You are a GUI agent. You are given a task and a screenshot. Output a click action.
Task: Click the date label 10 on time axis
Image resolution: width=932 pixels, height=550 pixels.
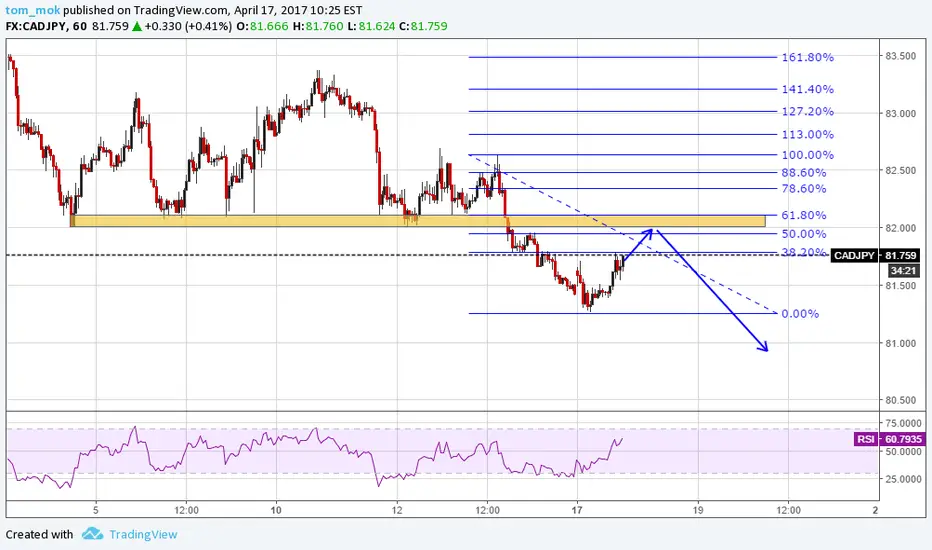(x=276, y=510)
